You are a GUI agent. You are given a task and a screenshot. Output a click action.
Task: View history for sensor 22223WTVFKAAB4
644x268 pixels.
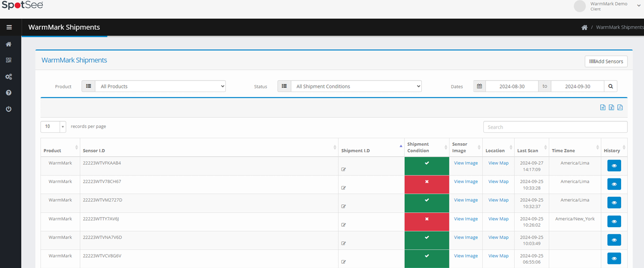[614, 166]
